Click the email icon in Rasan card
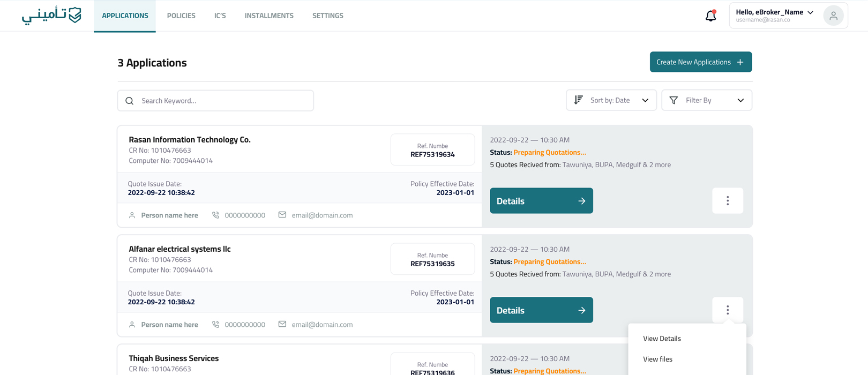 [x=282, y=215]
